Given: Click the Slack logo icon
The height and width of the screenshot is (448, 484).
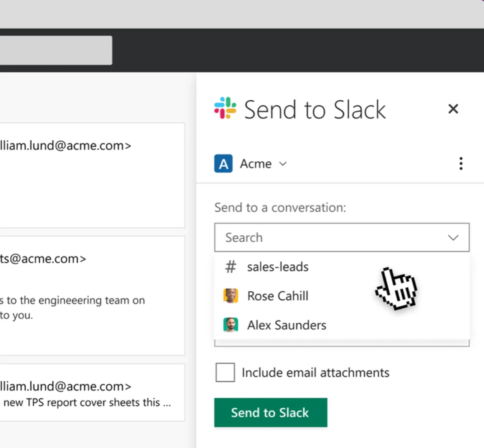Looking at the screenshot, I should tap(225, 108).
